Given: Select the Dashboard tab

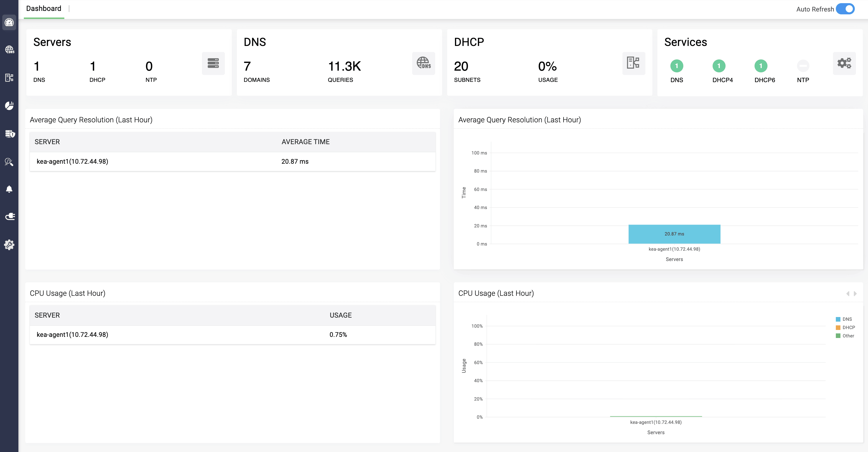Looking at the screenshot, I should (x=44, y=9).
